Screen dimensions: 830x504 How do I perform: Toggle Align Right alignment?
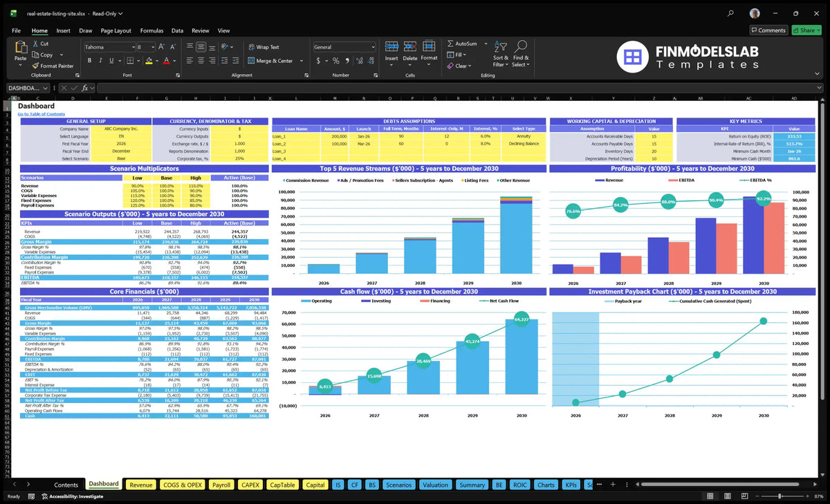(212, 61)
